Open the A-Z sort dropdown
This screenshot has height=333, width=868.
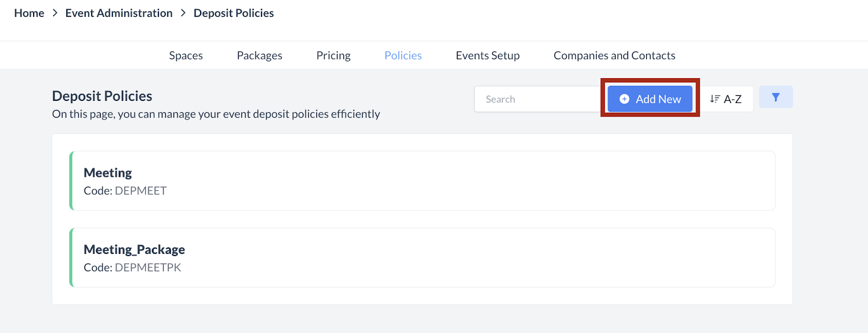coord(726,99)
